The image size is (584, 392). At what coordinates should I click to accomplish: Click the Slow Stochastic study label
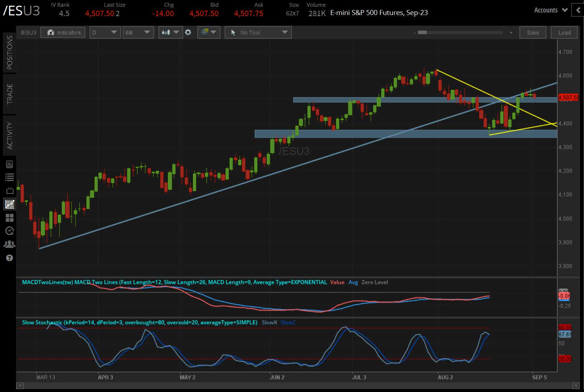(x=140, y=322)
